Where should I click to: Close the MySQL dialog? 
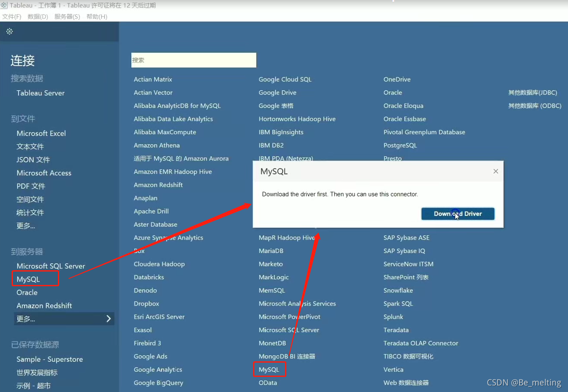[x=496, y=171]
